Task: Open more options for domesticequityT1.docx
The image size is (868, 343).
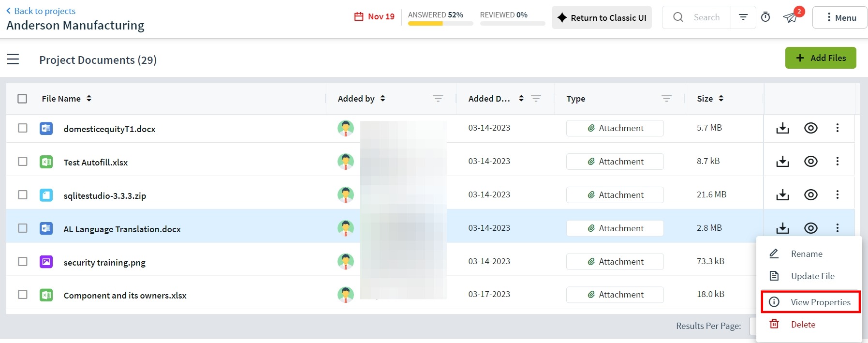Action: (838, 128)
